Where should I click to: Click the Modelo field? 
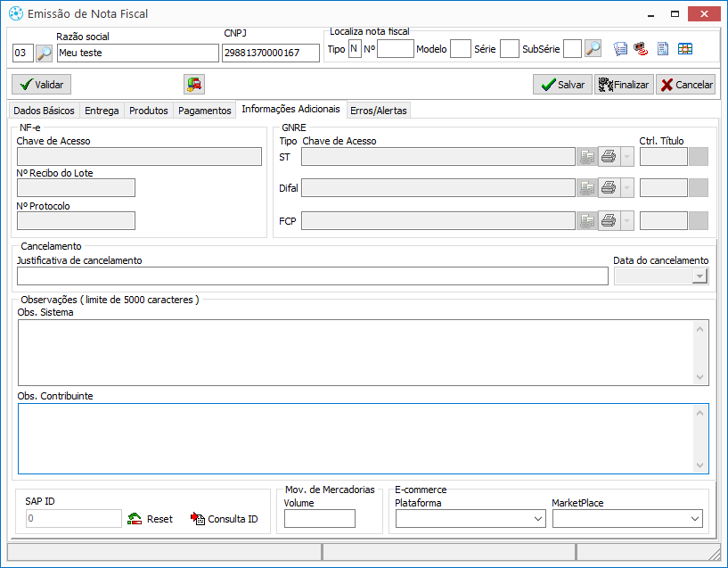[461, 49]
